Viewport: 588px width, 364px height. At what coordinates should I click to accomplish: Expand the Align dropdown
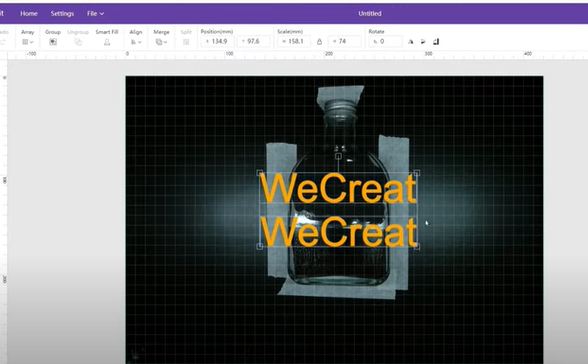136,42
